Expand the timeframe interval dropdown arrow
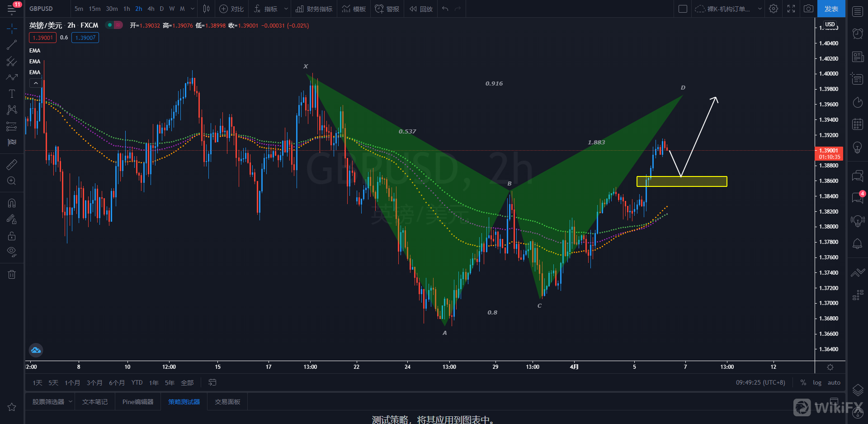 coord(193,9)
